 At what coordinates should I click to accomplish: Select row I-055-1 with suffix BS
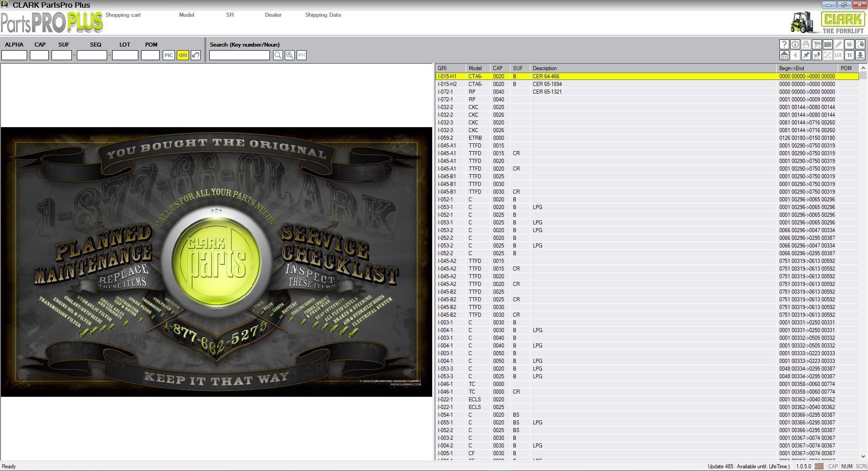click(647, 423)
